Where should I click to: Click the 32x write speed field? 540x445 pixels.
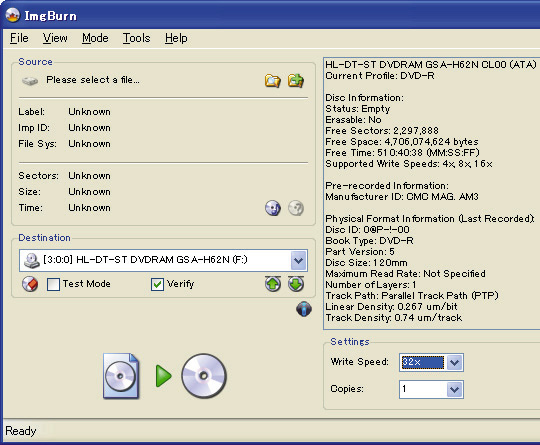coord(423,362)
